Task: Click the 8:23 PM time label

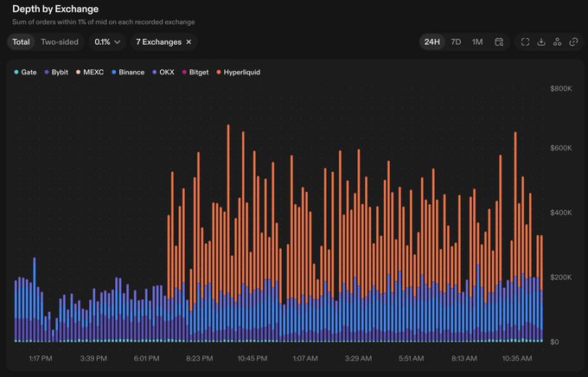Action: pos(199,358)
